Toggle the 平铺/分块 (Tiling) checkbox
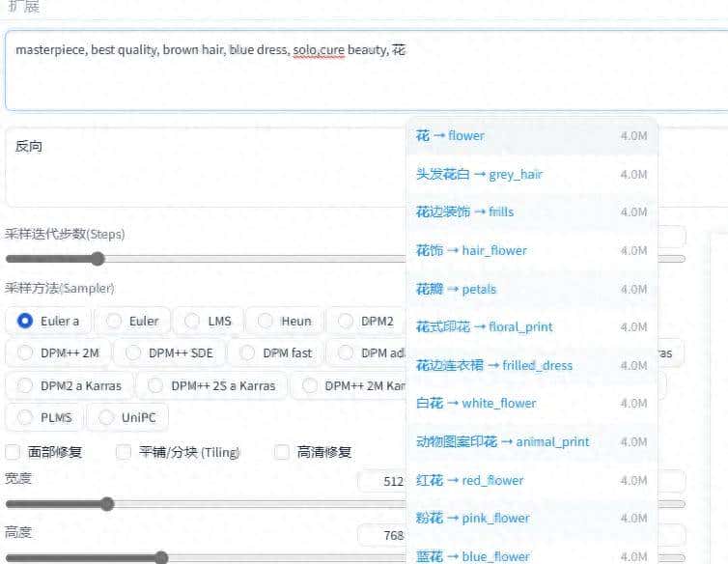The image size is (728, 564). pyautogui.click(x=124, y=452)
